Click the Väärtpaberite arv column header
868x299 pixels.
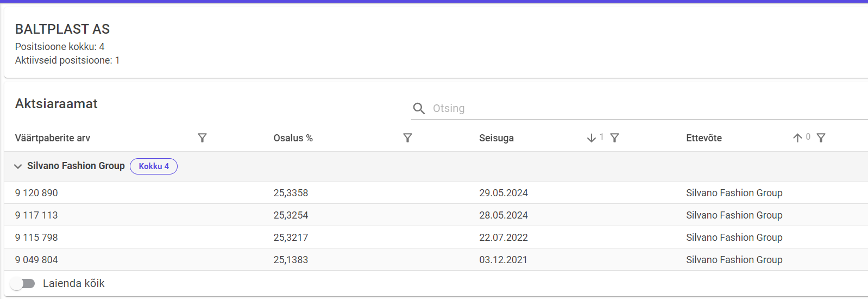53,138
